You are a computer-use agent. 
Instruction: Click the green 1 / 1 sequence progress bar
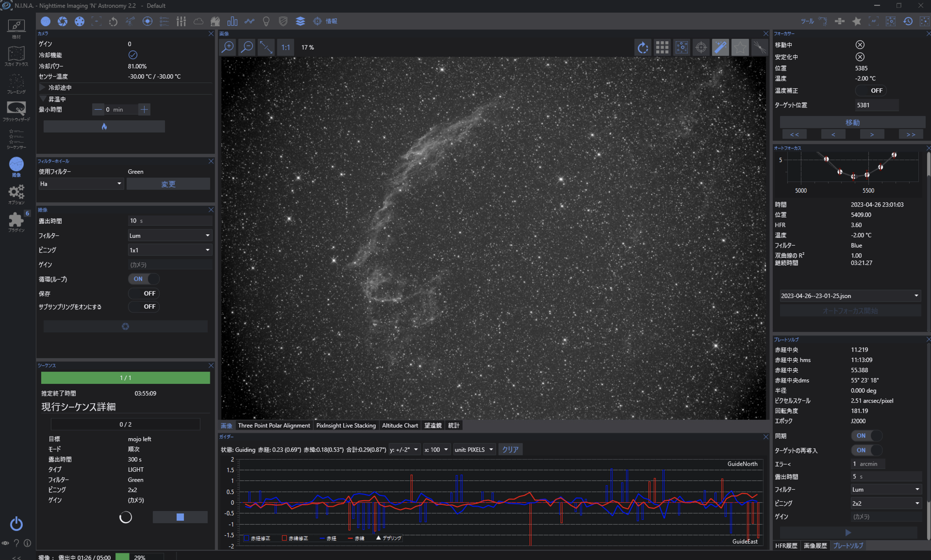125,378
